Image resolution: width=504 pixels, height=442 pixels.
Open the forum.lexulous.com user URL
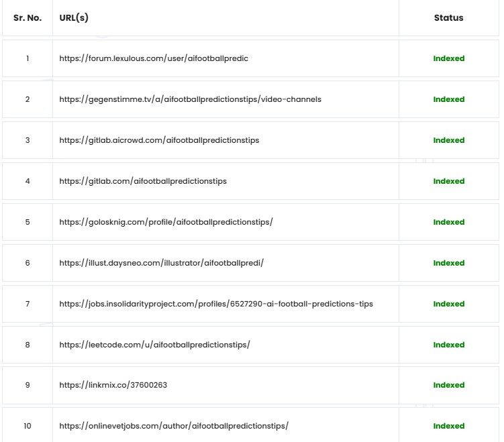click(x=154, y=58)
